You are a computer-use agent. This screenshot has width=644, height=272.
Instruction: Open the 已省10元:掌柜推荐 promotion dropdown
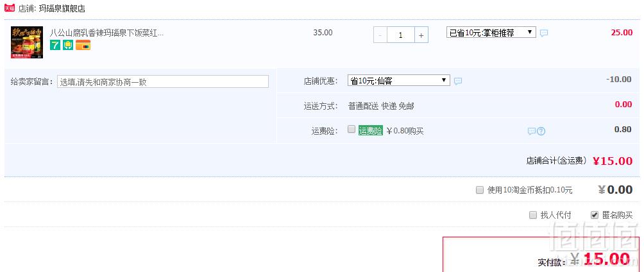coord(491,33)
